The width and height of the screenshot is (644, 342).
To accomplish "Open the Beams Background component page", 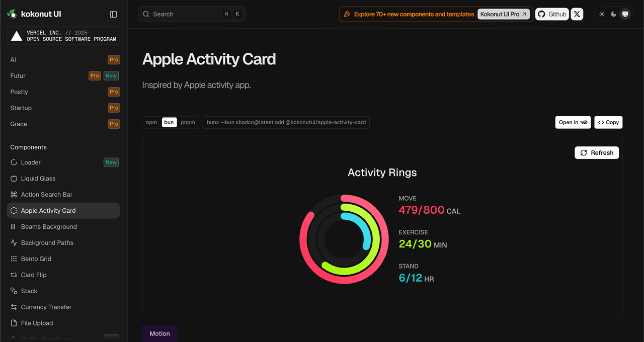I will 49,227.
